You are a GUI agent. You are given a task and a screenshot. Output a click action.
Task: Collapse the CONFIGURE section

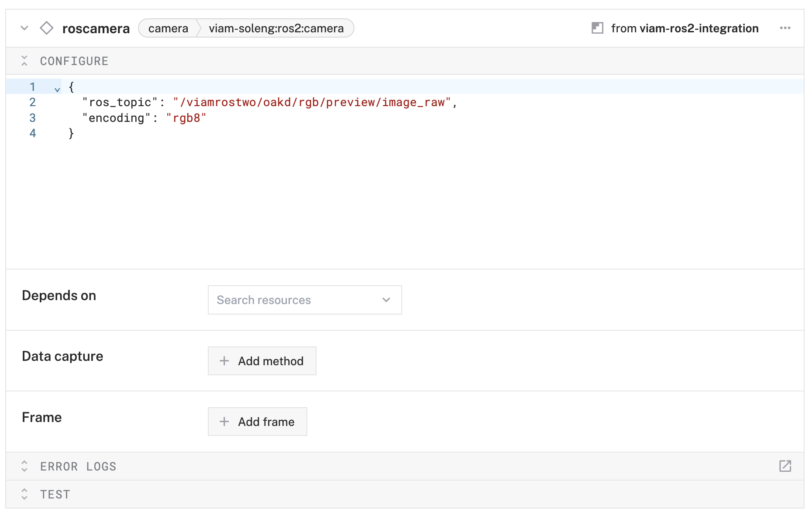24,61
